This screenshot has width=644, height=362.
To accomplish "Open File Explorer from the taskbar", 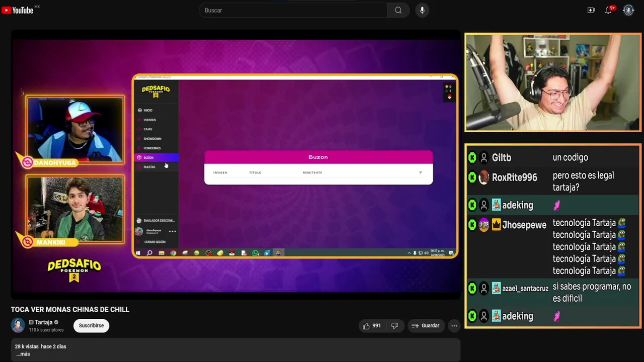I will point(161,253).
